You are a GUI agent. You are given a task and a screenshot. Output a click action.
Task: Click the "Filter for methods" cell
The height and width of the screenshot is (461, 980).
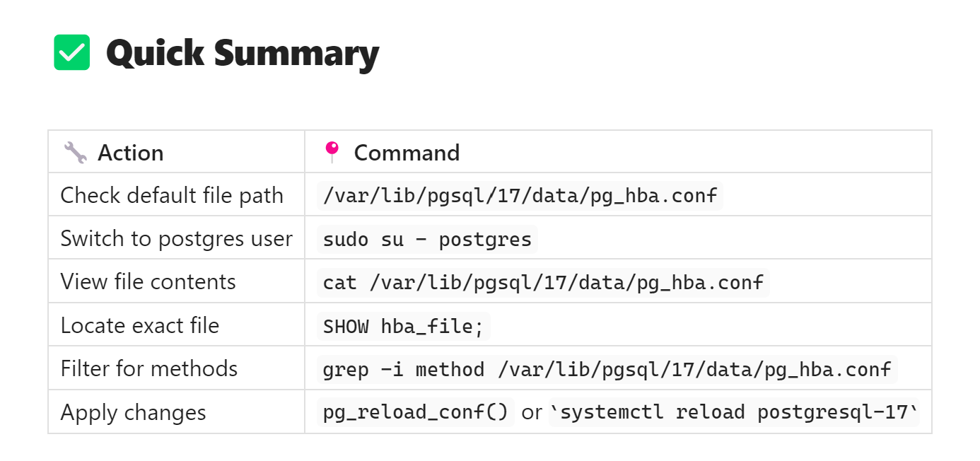[x=148, y=369]
